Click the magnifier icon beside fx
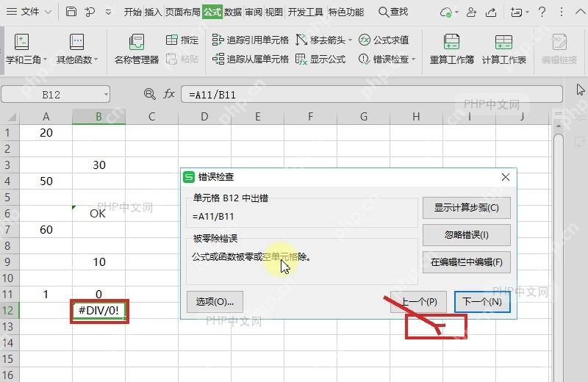 [x=149, y=94]
